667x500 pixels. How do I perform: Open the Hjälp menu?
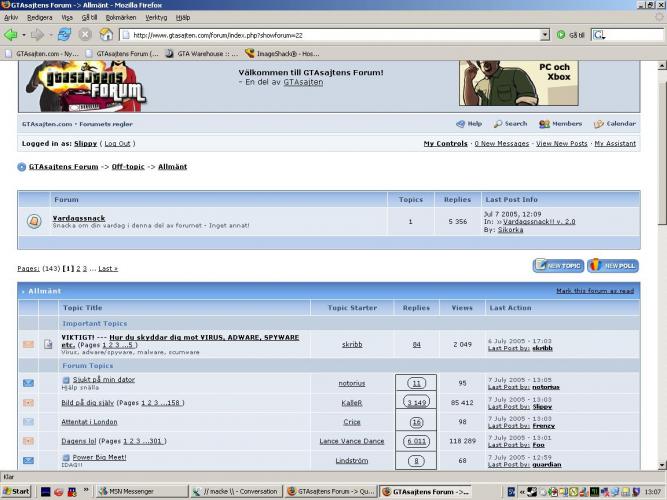pos(183,17)
